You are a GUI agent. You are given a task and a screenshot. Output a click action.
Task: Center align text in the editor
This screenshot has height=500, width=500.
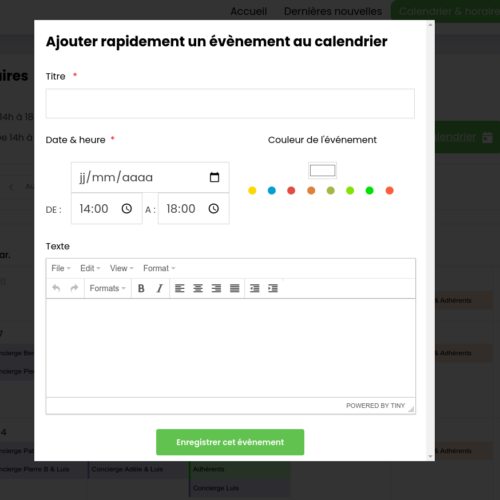(x=198, y=288)
